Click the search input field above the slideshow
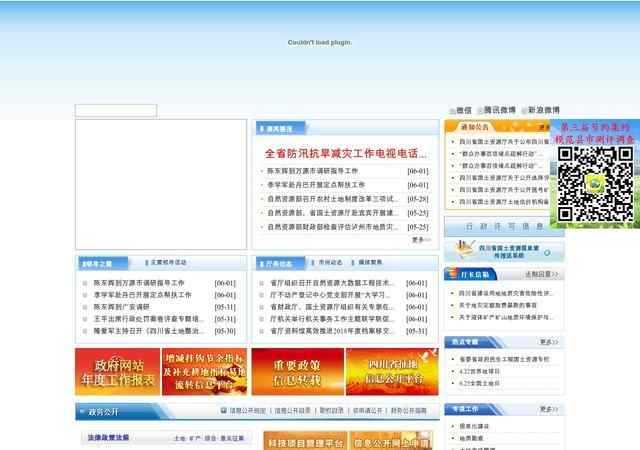This screenshot has width=640, height=450. tap(116, 111)
